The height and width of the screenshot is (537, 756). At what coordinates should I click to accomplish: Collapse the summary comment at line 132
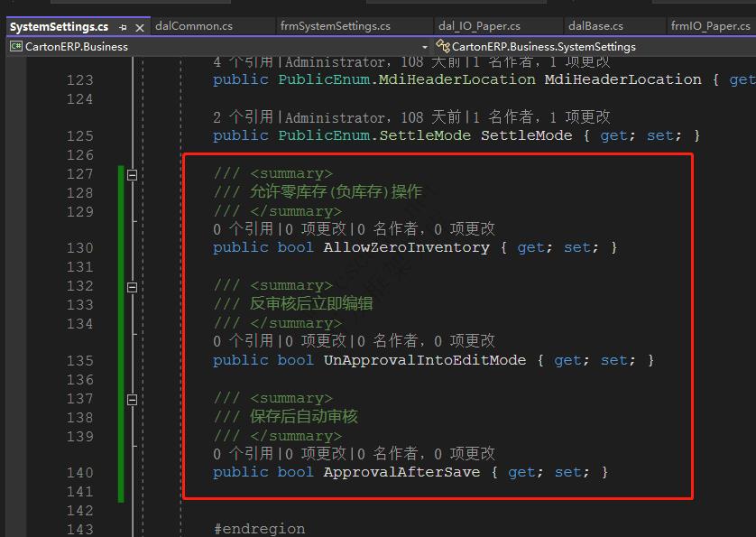pyautogui.click(x=132, y=286)
